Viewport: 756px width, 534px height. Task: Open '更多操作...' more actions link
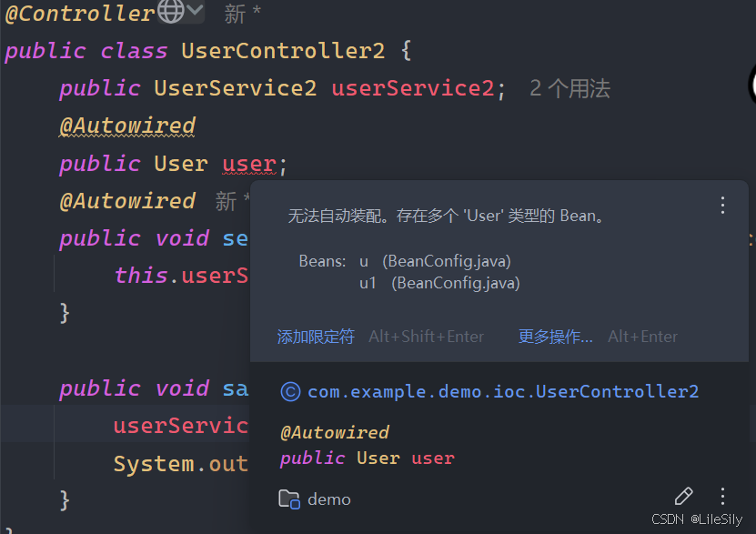point(555,337)
